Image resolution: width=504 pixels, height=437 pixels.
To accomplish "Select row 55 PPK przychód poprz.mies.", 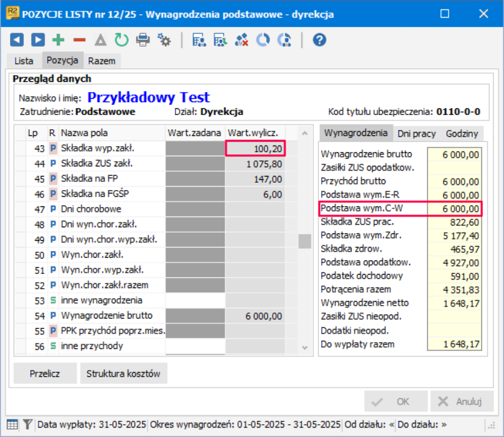I will point(155,331).
